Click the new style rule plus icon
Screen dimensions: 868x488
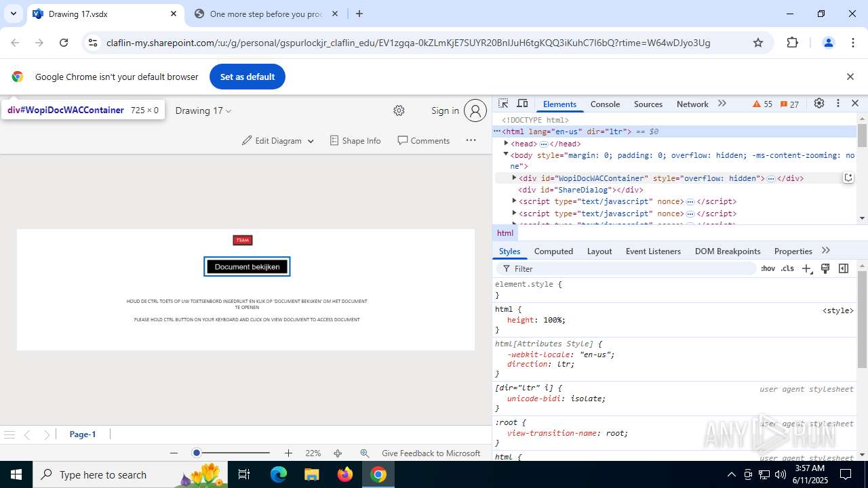coord(806,268)
